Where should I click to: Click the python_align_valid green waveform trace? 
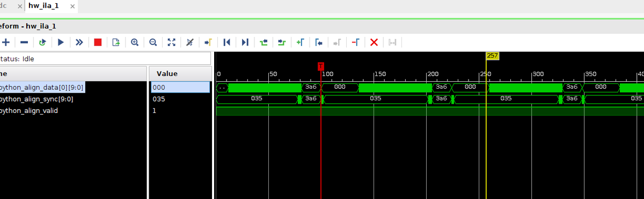point(430,111)
